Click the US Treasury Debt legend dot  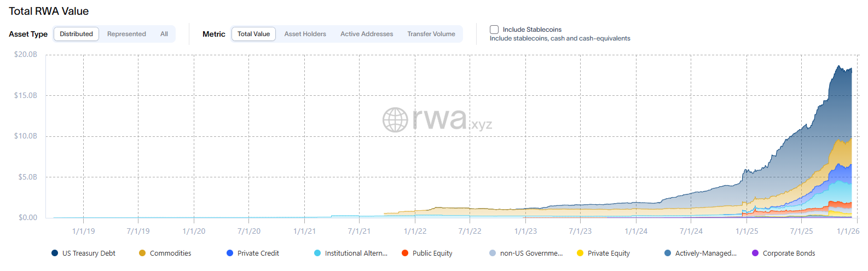[55, 253]
